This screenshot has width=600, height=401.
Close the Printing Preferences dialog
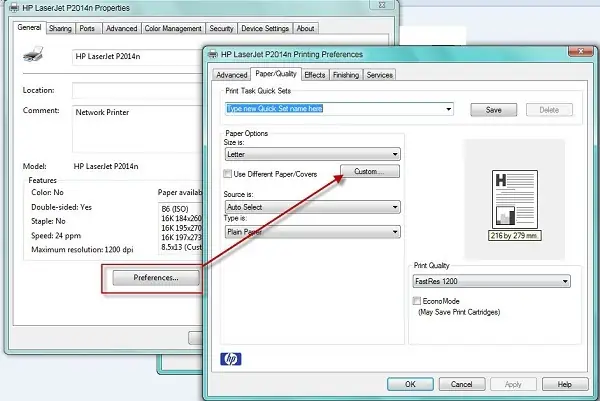coord(581,51)
